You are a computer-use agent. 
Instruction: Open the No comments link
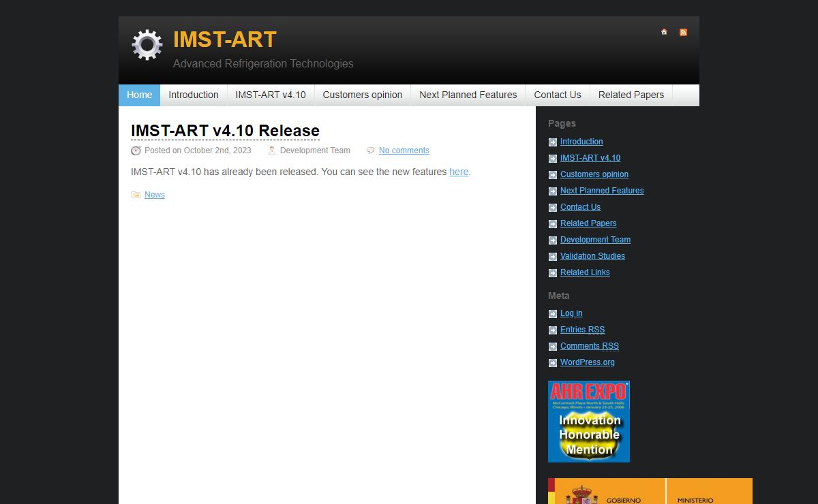(404, 151)
